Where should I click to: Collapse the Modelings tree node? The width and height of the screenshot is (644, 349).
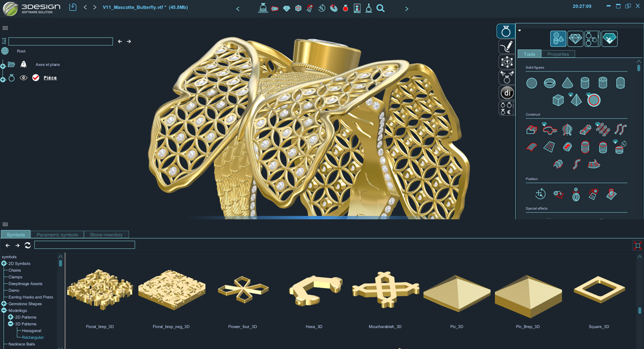tap(4, 310)
